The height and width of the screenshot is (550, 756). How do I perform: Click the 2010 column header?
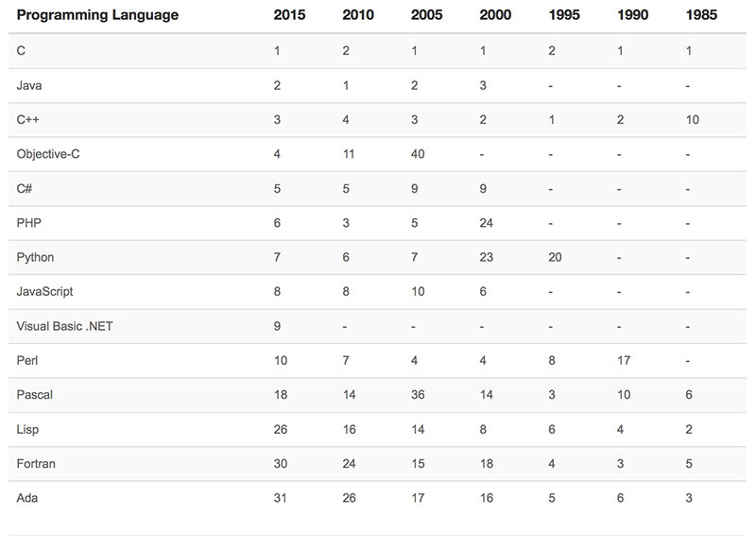(357, 15)
